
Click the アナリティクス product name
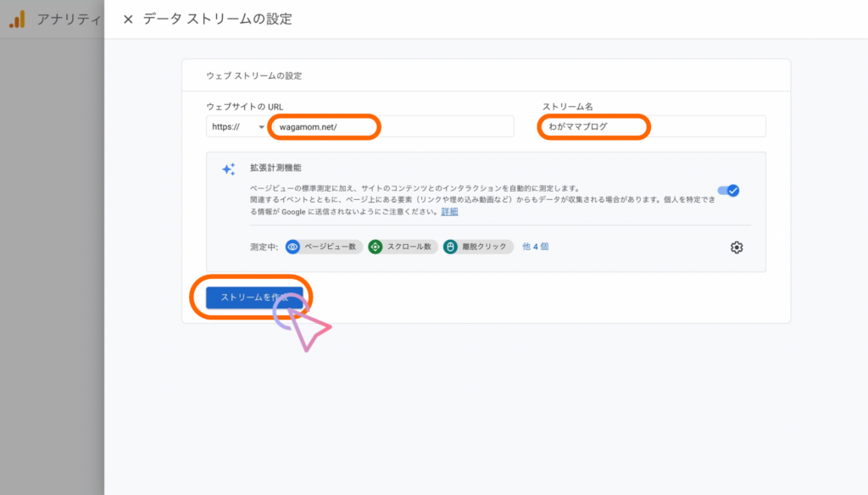click(x=68, y=19)
